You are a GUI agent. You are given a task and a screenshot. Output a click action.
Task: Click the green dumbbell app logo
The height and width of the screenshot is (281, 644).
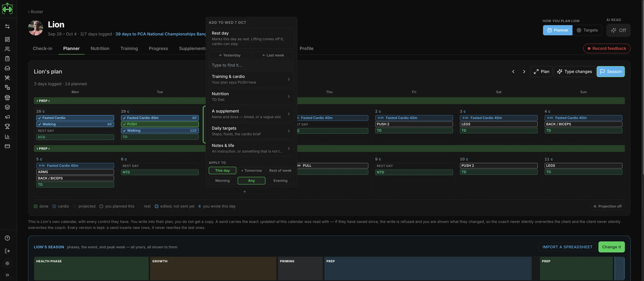click(7, 8)
